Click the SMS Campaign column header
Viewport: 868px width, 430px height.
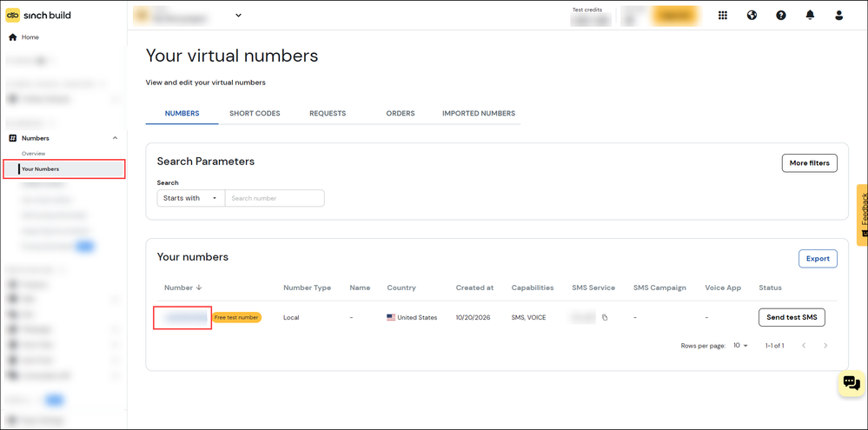click(x=659, y=288)
